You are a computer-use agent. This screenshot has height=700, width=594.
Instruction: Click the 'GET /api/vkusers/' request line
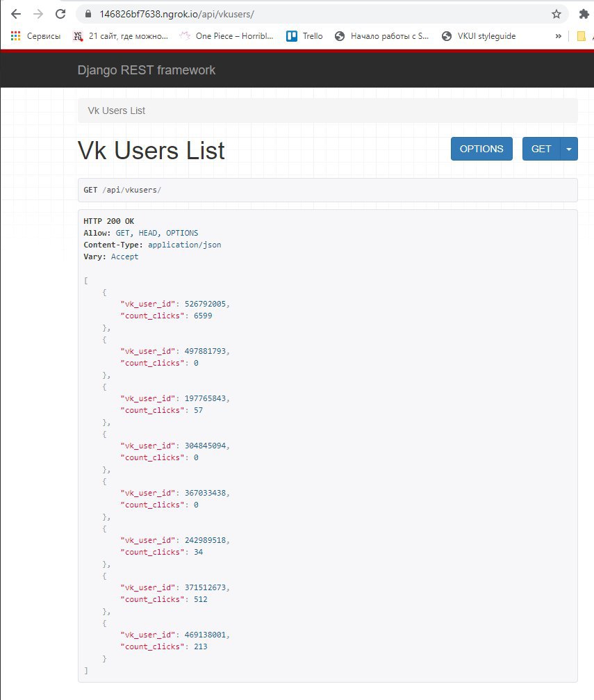pos(122,190)
